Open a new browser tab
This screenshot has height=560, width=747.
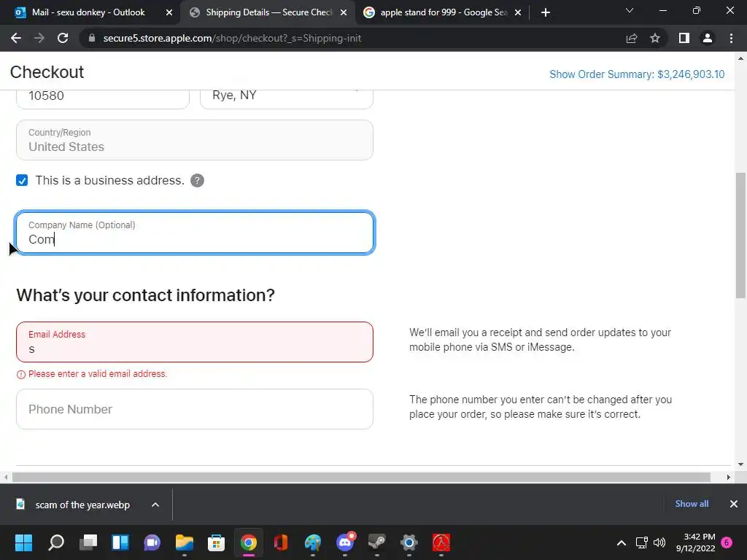point(546,12)
